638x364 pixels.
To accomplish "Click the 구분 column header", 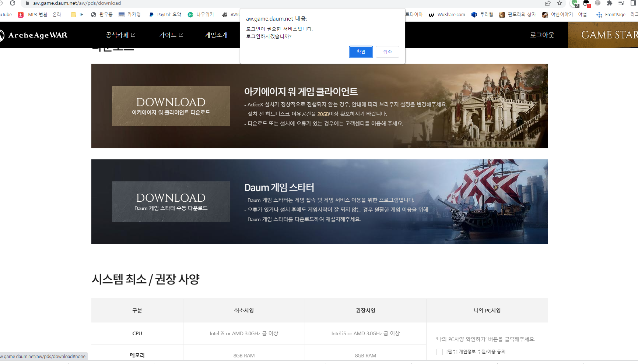I will [137, 311].
